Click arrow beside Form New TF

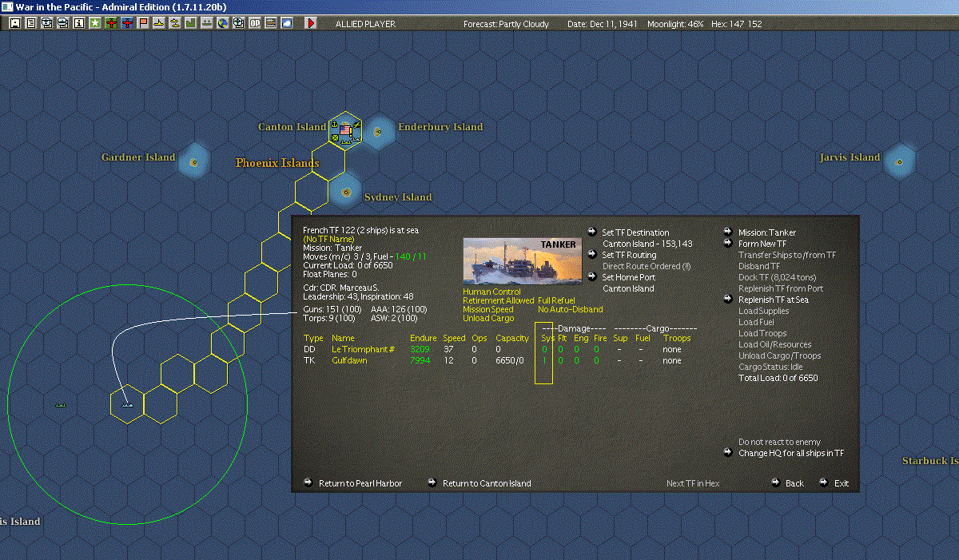[728, 243]
